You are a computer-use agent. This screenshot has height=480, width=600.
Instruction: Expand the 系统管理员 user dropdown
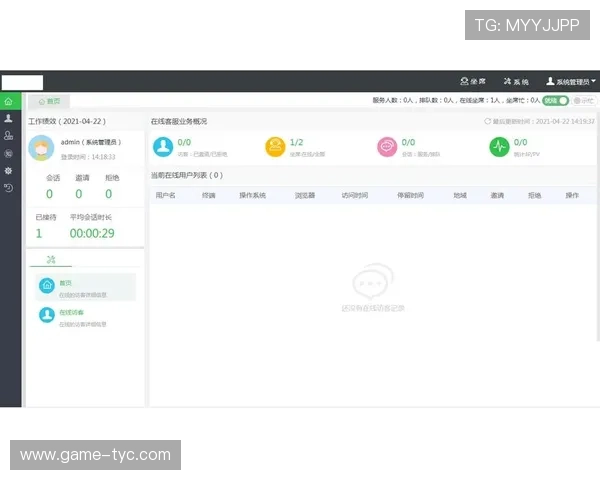571,82
